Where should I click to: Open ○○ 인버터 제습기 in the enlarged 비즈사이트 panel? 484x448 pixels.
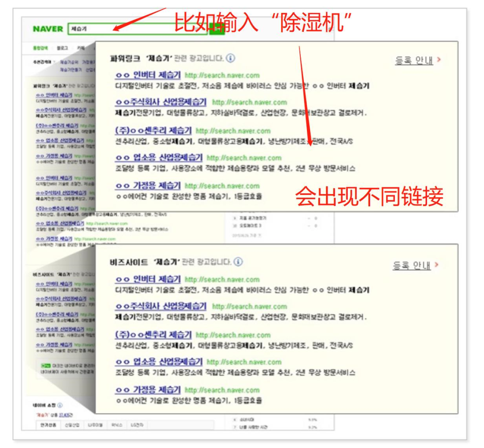tap(148, 279)
